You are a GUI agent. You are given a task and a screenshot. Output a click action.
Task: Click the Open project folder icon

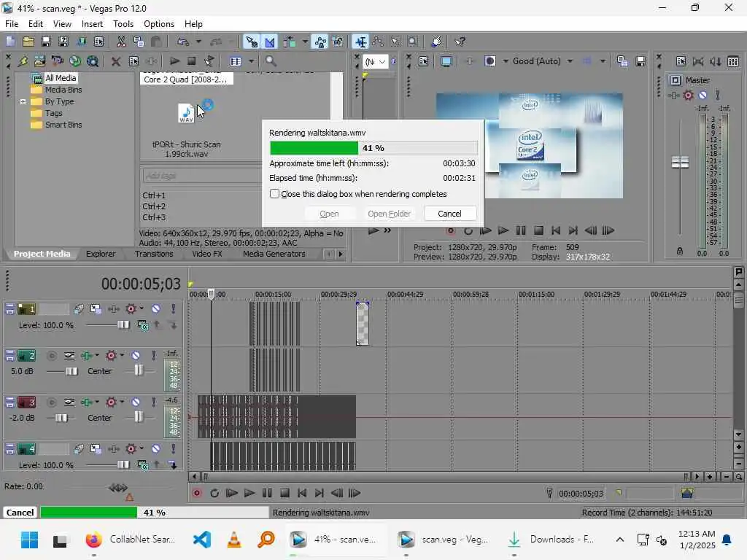(28, 42)
